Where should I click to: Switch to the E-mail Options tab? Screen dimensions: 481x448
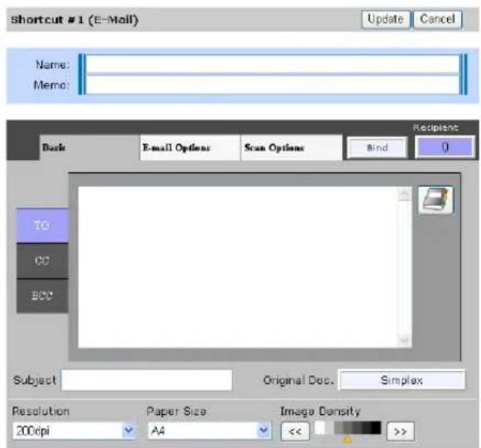coord(190,148)
